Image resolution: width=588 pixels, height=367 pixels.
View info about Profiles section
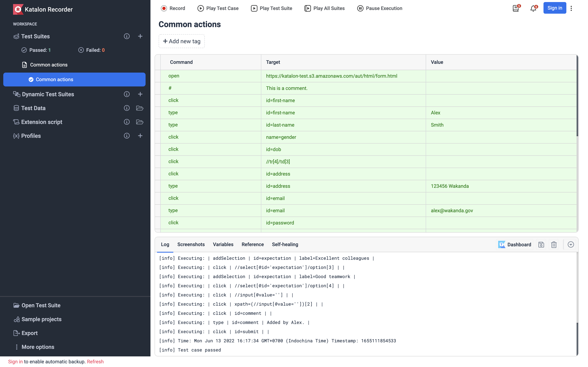click(127, 136)
